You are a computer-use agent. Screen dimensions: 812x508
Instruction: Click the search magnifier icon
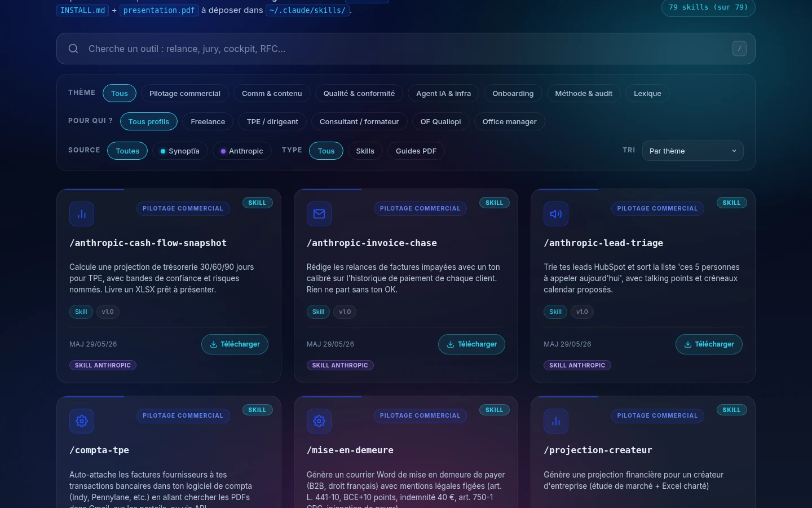pos(73,49)
